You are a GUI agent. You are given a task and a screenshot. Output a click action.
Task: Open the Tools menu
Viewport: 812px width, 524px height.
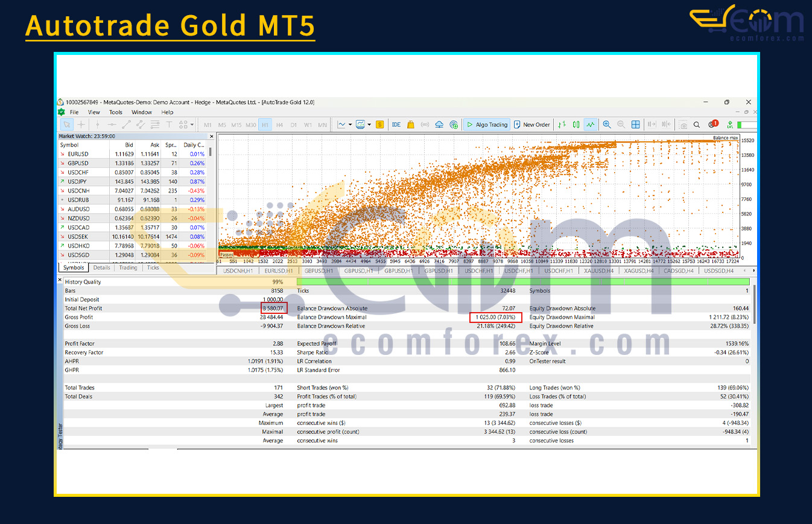115,112
